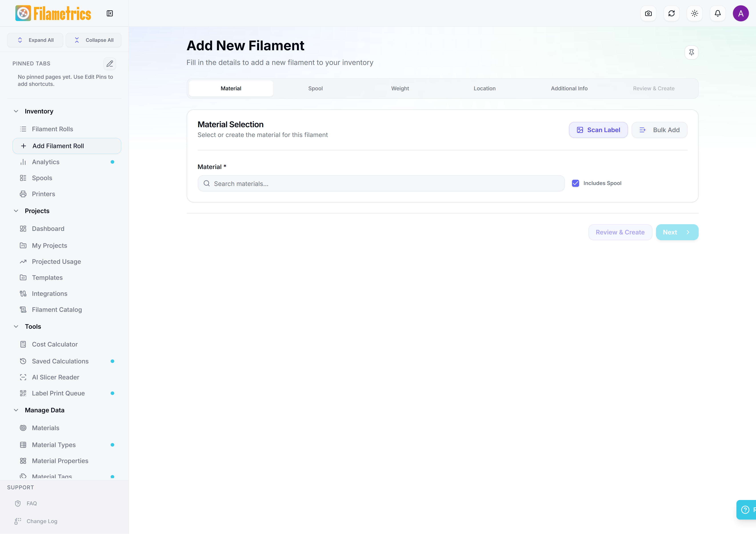Open Spools in sidebar
Image resolution: width=756 pixels, height=534 pixels.
tap(67, 178)
